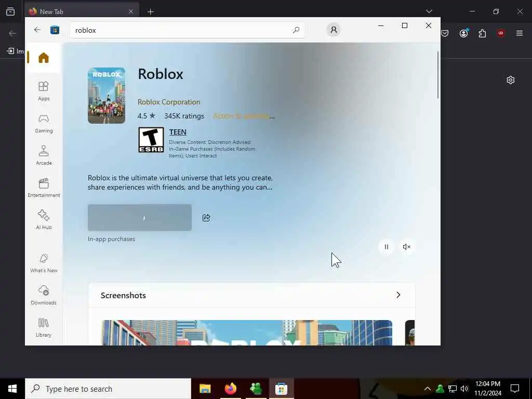Image resolution: width=532 pixels, height=399 pixels.
Task: Show hidden system tray icons
Action: point(428,389)
